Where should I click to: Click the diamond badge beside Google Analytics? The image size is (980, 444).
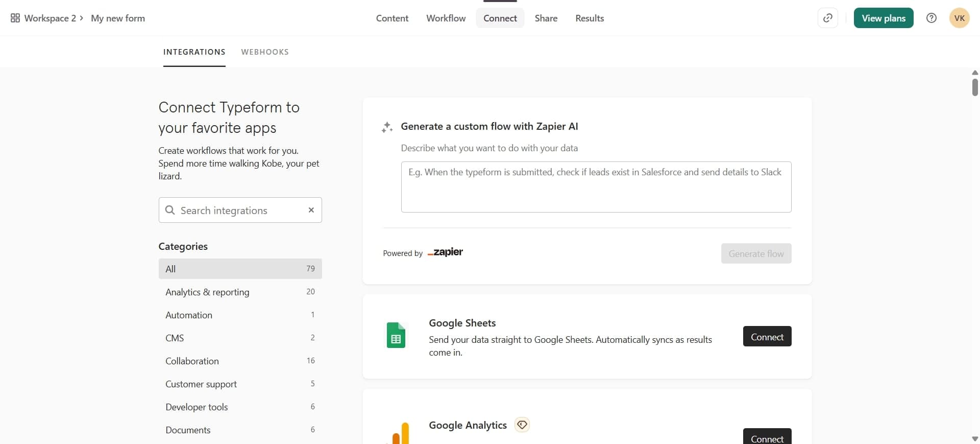[x=522, y=425]
